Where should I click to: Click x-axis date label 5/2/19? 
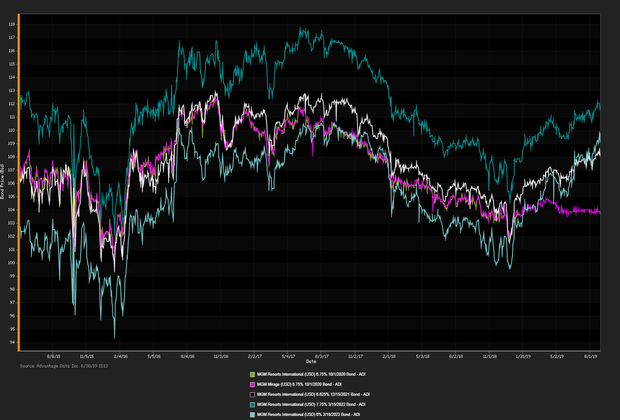tap(557, 356)
